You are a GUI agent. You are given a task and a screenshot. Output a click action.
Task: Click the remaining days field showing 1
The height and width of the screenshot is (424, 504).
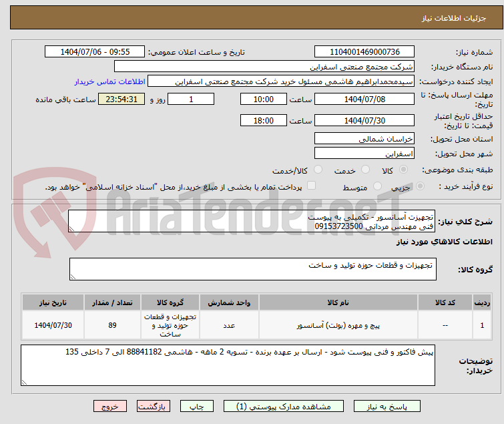[x=191, y=99]
